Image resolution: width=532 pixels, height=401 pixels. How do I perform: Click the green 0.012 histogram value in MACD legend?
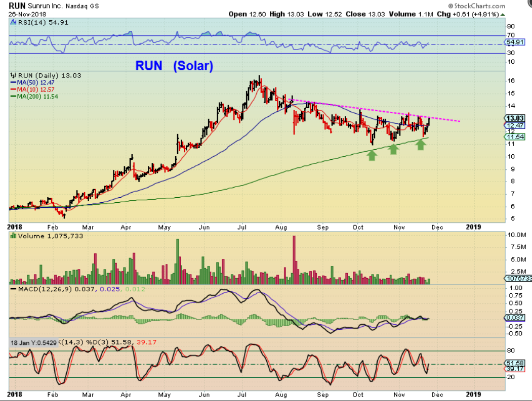(135, 289)
